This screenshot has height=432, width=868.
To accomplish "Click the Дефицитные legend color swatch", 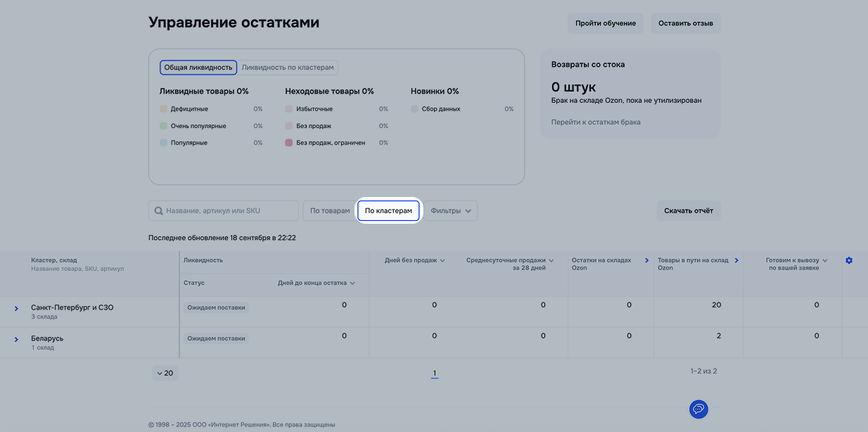I will [163, 109].
